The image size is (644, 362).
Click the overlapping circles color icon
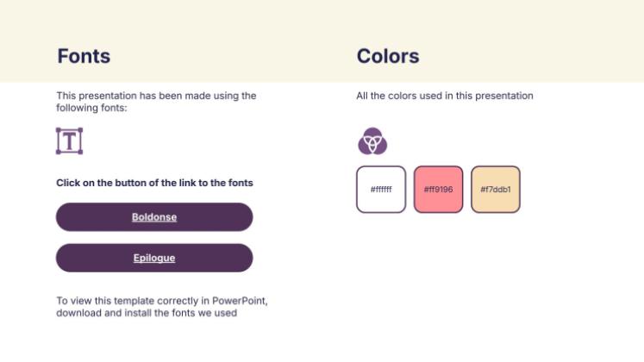point(372,140)
